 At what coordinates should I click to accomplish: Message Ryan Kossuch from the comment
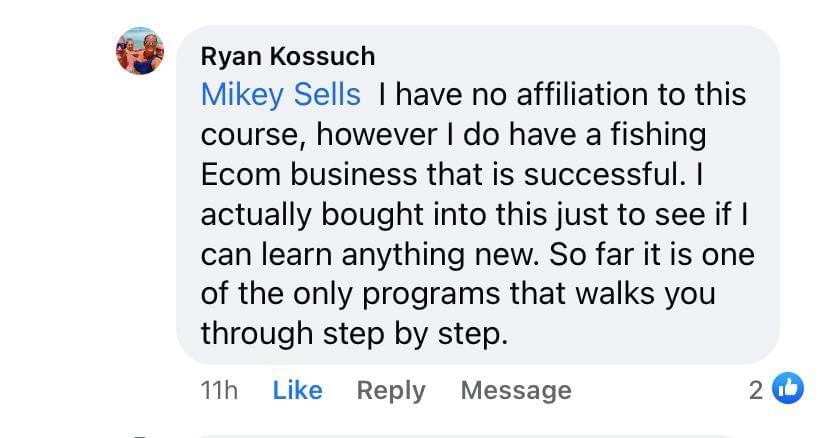tap(516, 390)
